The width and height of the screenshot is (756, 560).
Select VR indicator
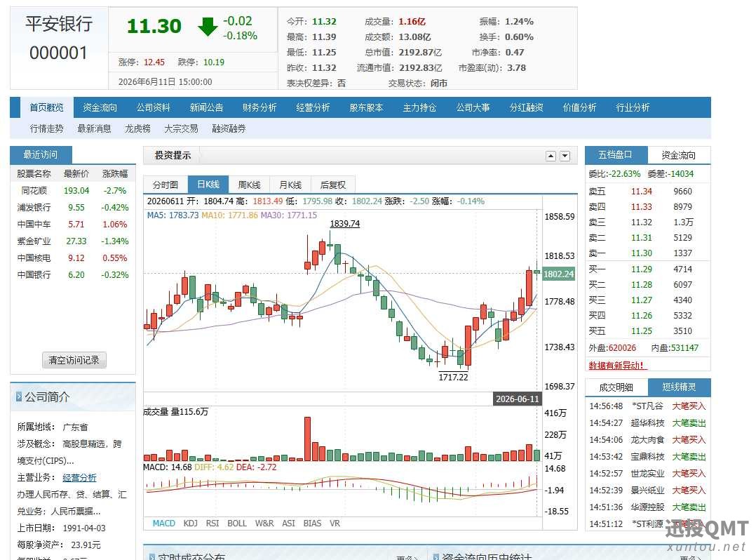click(335, 523)
